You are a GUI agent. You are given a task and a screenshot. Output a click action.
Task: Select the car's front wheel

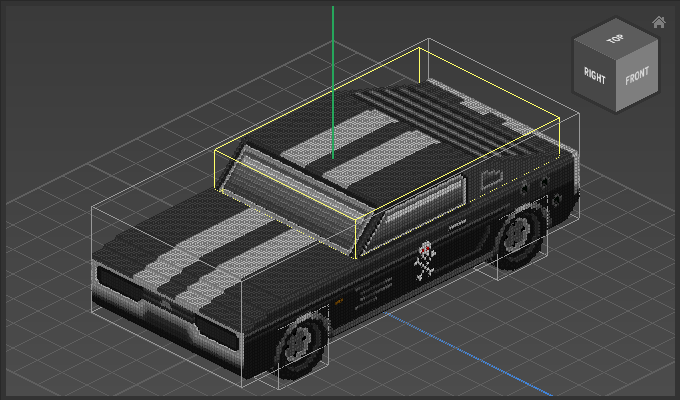point(300,345)
